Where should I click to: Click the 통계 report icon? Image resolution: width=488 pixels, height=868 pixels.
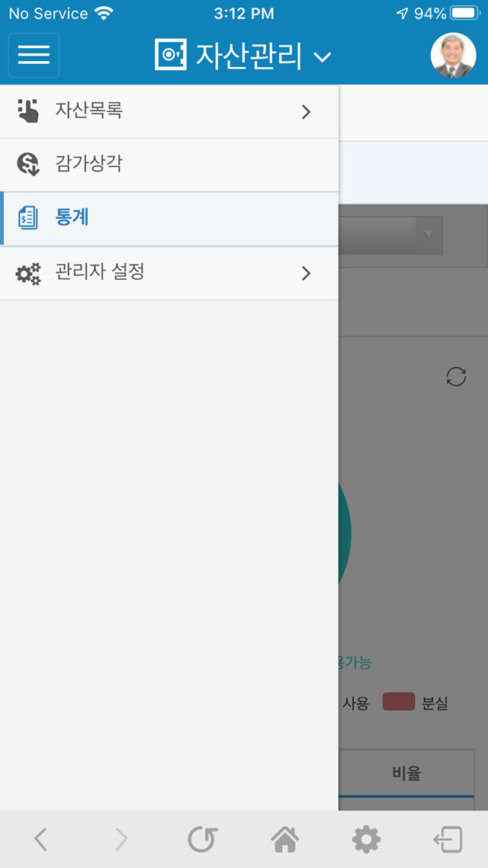click(27, 218)
